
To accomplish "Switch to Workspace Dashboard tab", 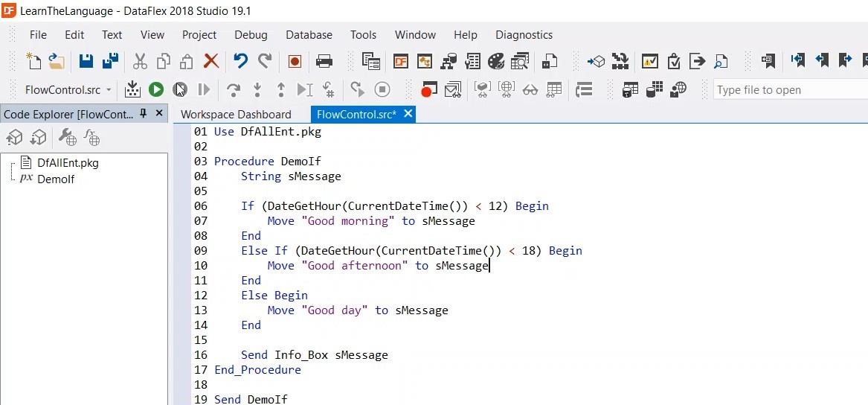I will (236, 115).
